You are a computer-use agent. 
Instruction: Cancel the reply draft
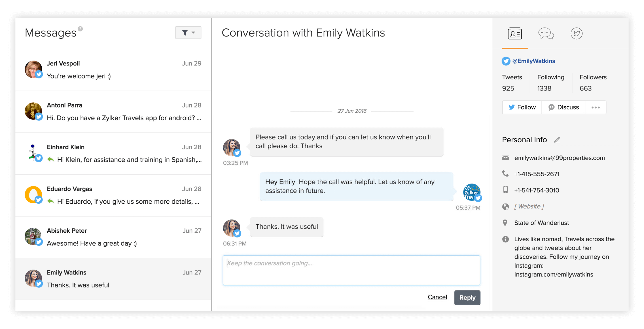tap(437, 297)
